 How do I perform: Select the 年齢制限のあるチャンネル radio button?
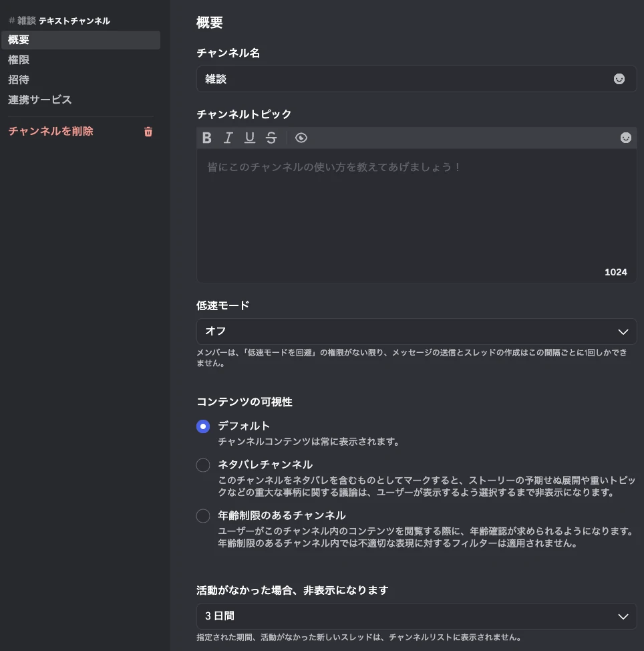click(x=203, y=516)
